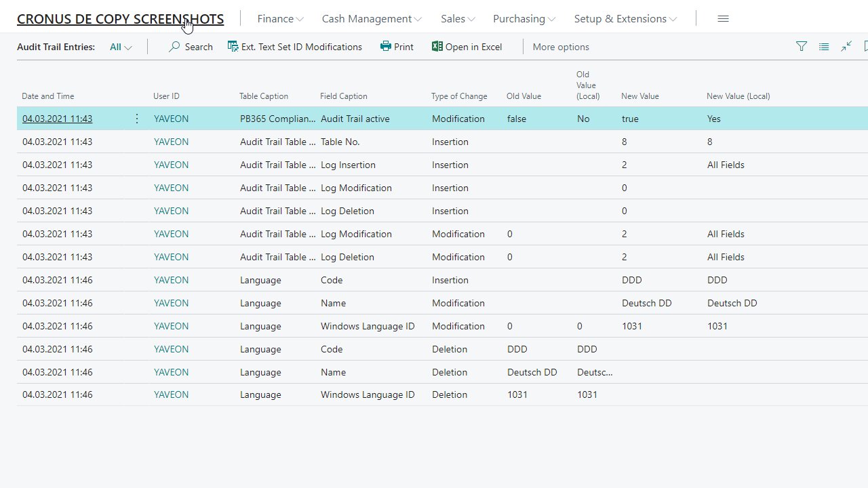The height and width of the screenshot is (488, 868).
Task: Open the Sales menu
Action: pos(458,19)
